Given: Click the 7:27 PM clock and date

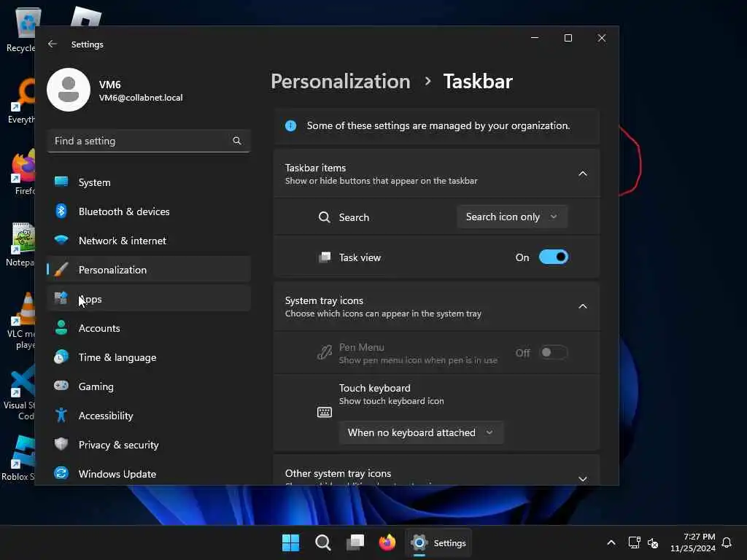Looking at the screenshot, I should [693, 542].
